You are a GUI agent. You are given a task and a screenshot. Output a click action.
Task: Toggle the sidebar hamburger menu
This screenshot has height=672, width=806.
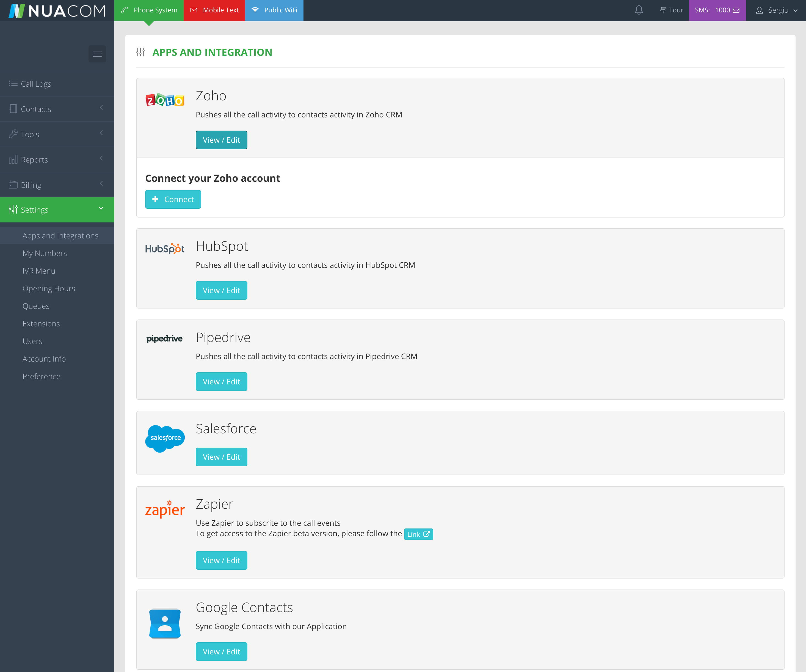point(97,54)
